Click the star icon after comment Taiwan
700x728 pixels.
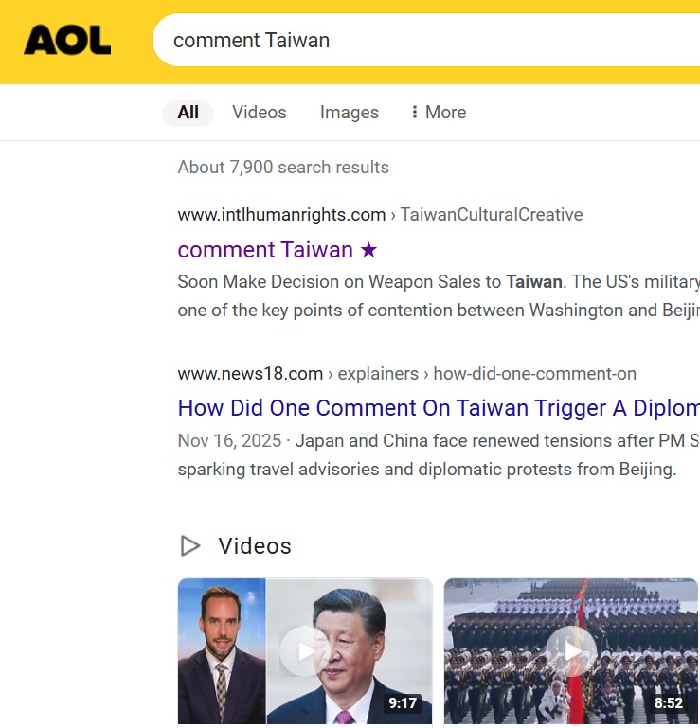[x=368, y=250]
